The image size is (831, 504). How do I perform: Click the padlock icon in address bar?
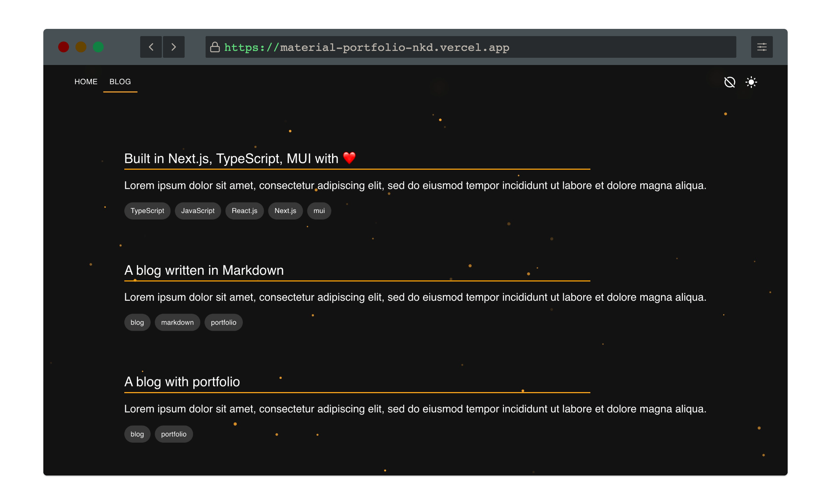pyautogui.click(x=215, y=47)
